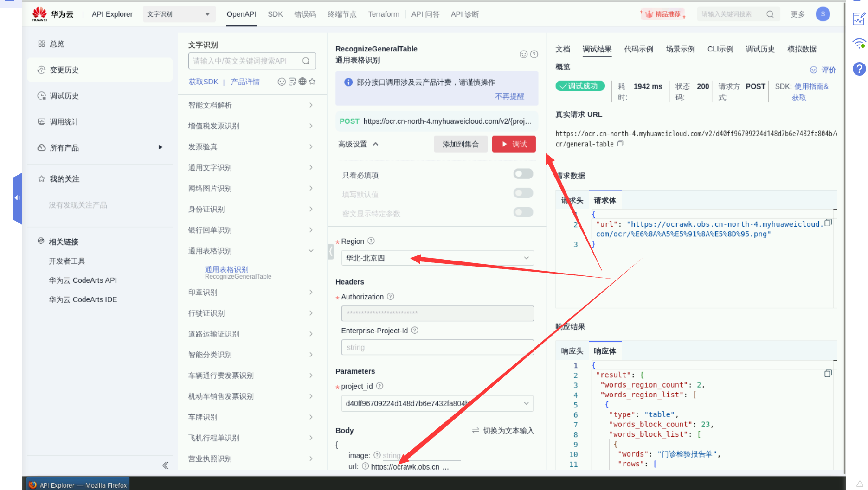Click the help icon beside project_id
The image size is (868, 490).
[379, 386]
